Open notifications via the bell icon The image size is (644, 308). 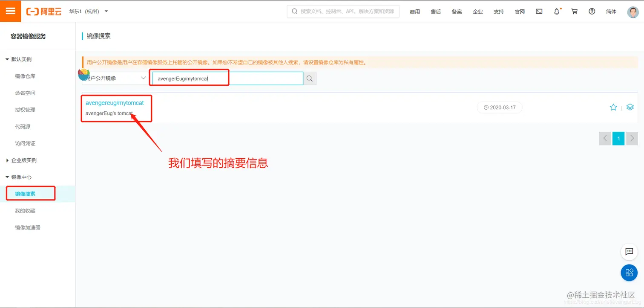click(x=556, y=12)
